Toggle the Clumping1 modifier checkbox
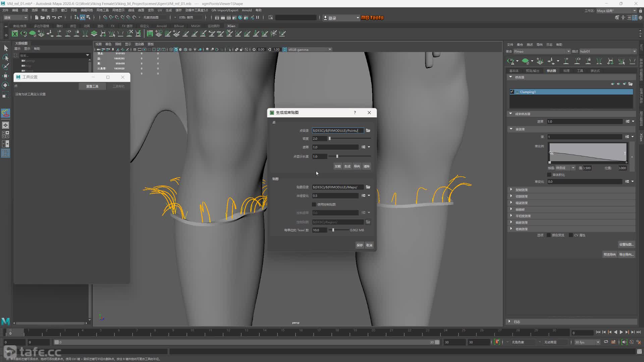 pos(512,92)
